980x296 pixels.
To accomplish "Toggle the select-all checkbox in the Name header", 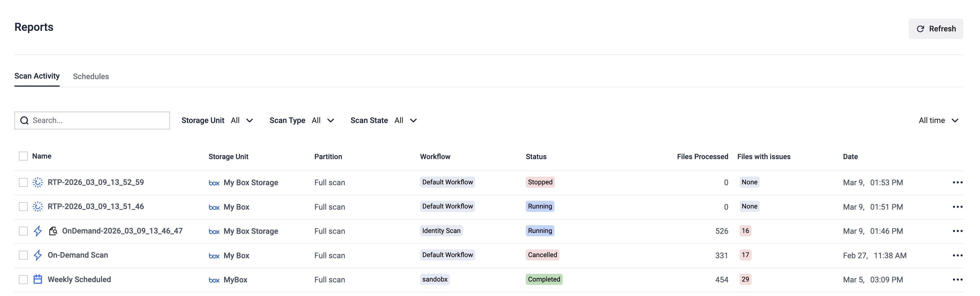I will (23, 156).
